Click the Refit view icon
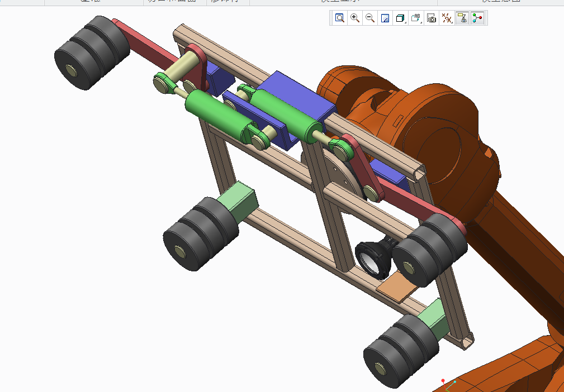 pos(339,18)
